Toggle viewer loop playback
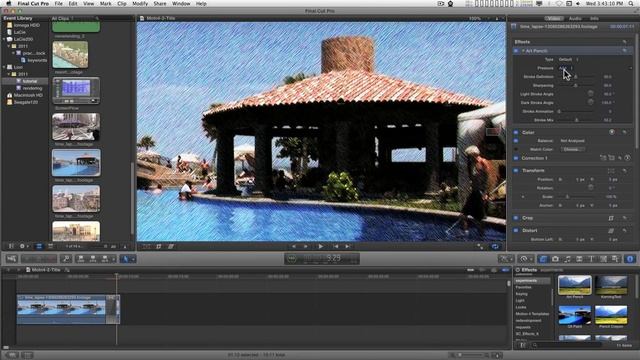This screenshot has width=640, height=360. (495, 246)
